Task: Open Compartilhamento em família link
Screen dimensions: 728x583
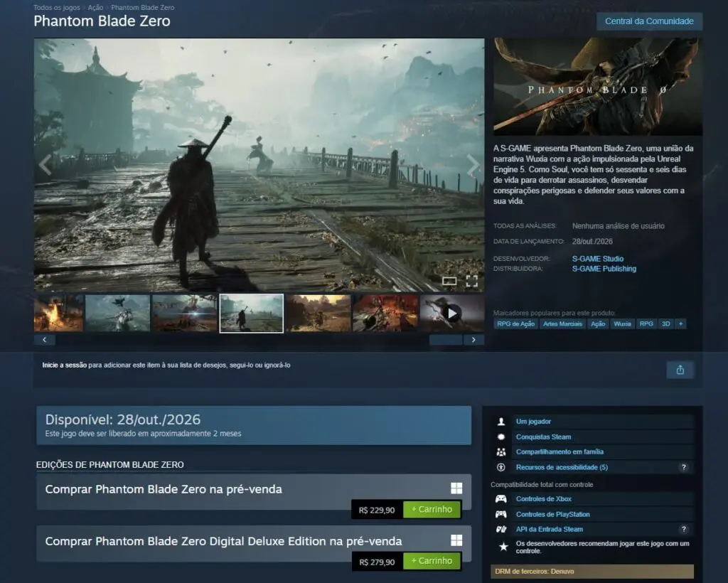Action: coord(560,451)
